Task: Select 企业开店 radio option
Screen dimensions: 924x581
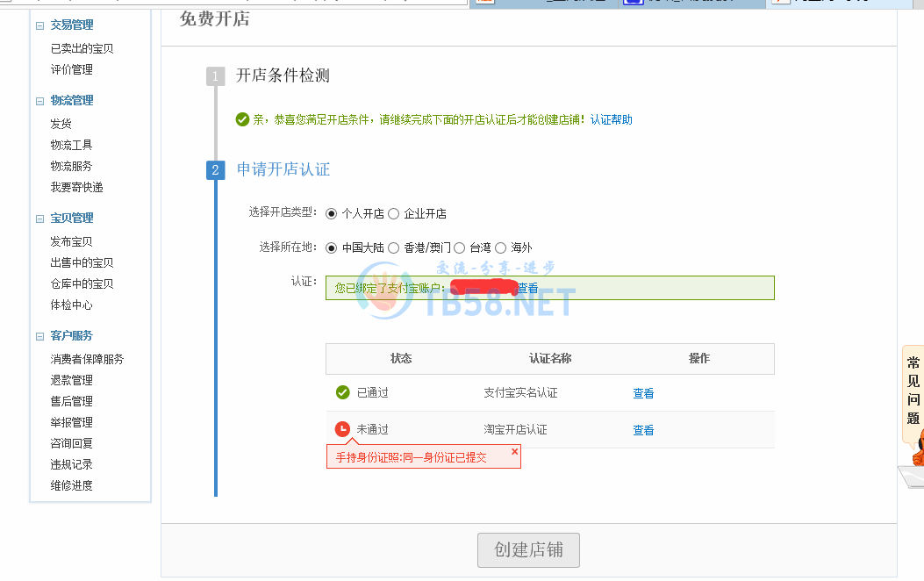Action: click(394, 214)
